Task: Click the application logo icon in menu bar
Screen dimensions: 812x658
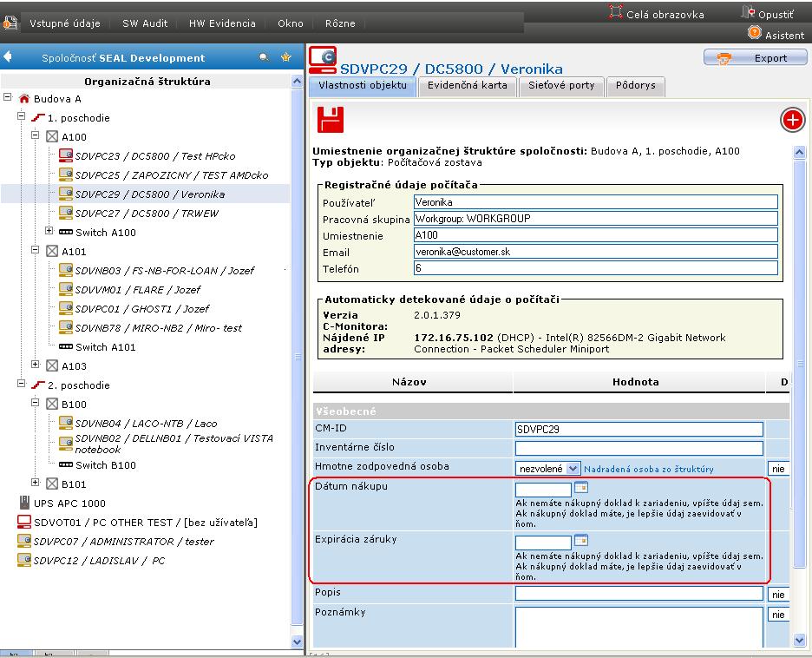Action: click(10, 23)
